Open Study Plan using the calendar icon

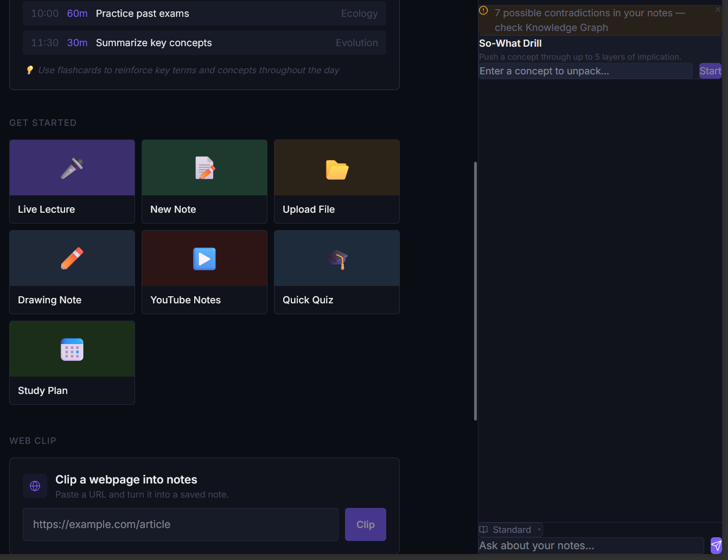72,348
